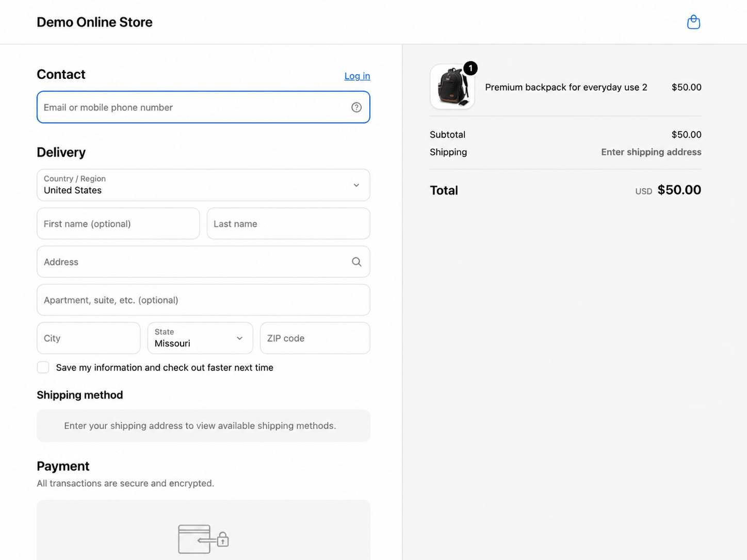The height and width of the screenshot is (560, 747).
Task: Click the Last name field
Action: pyautogui.click(x=288, y=224)
